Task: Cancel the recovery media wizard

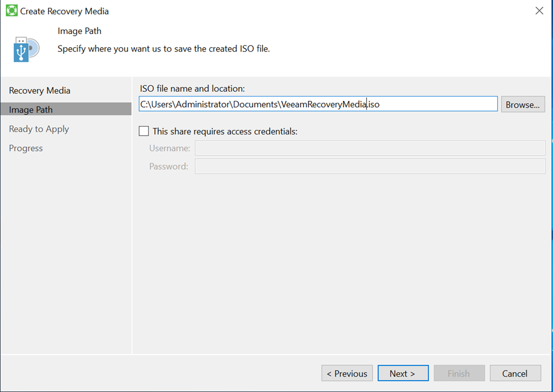Action: click(514, 373)
